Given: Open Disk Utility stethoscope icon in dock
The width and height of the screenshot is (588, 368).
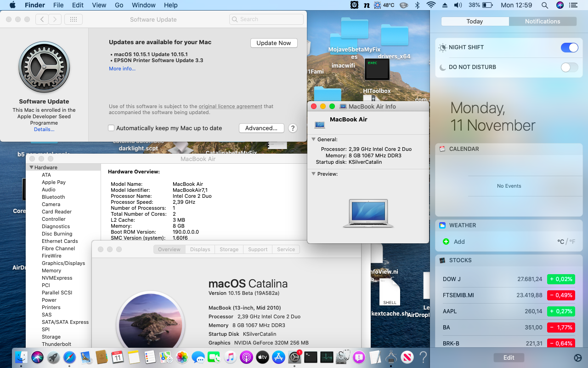Looking at the screenshot, I should (343, 356).
